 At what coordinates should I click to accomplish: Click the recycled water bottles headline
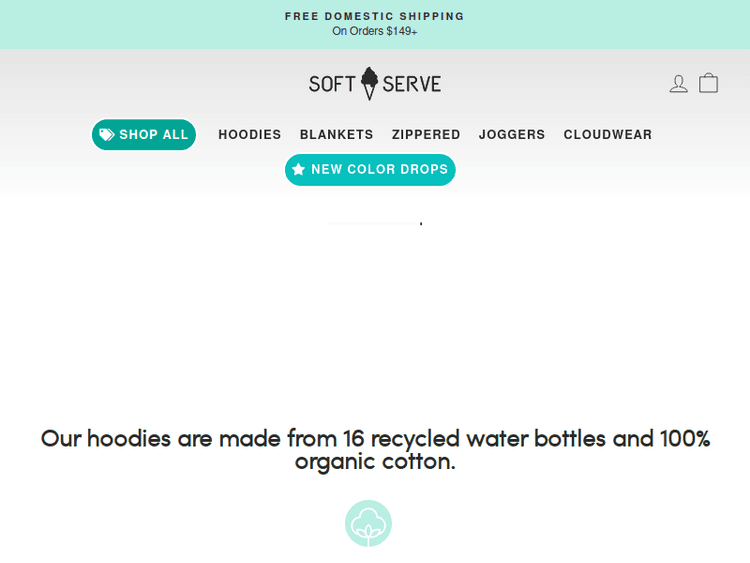(375, 450)
